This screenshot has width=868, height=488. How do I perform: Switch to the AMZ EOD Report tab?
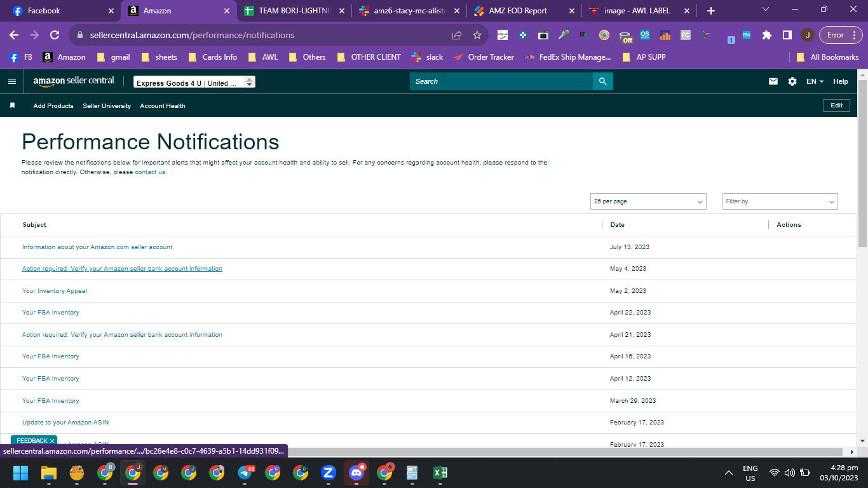tap(524, 11)
